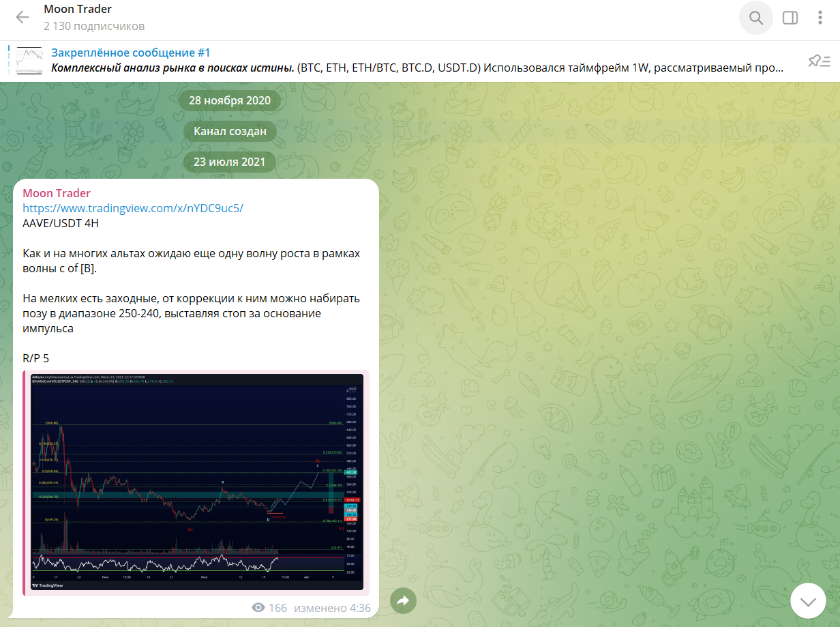Open the three-dot channel menu

coord(820,18)
